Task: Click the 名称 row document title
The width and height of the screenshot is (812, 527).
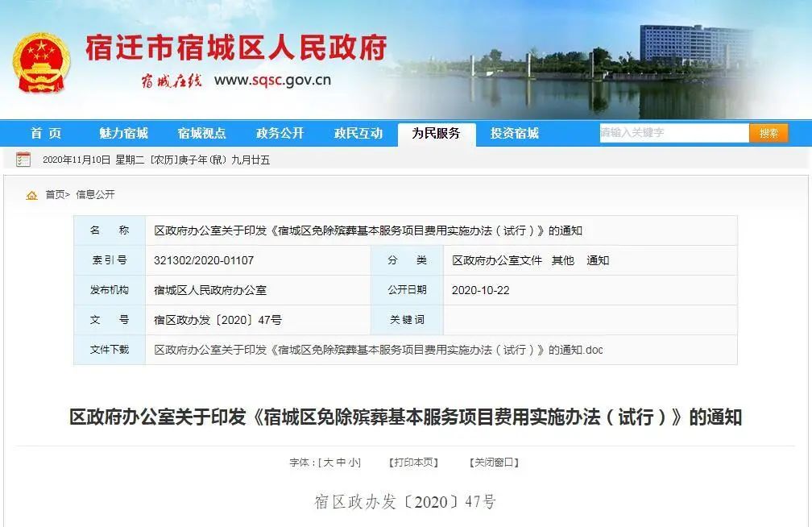Action: click(368, 230)
